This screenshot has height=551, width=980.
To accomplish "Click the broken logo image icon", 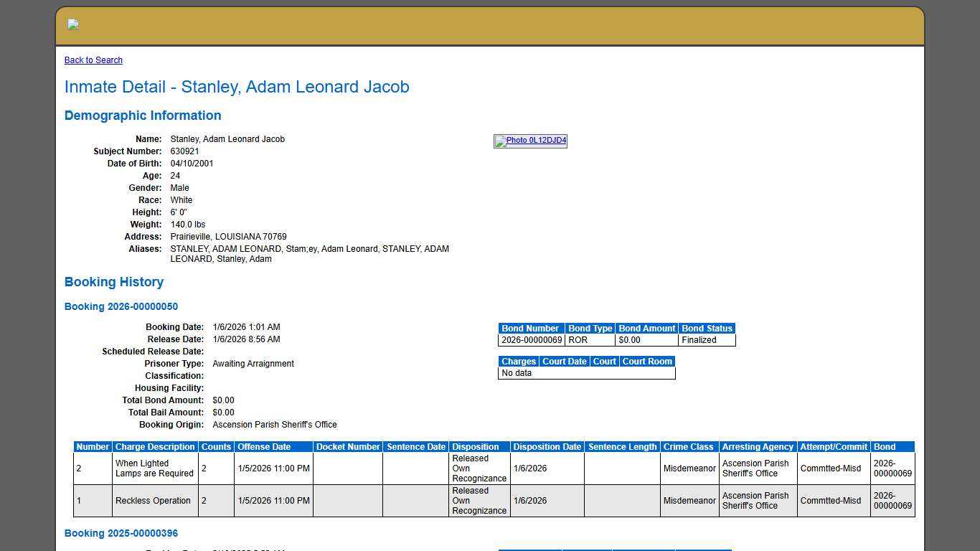I will [72, 24].
